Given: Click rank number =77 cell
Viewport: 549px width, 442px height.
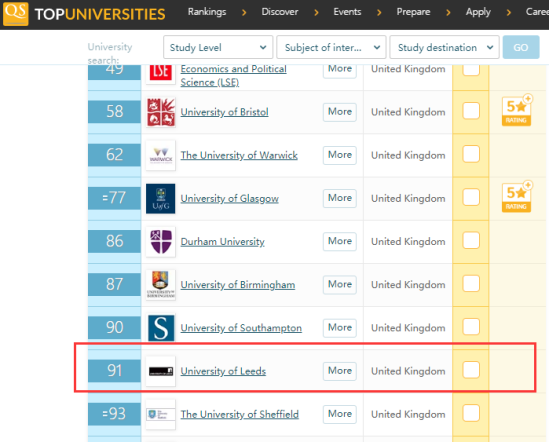Looking at the screenshot, I should pyautogui.click(x=114, y=198).
